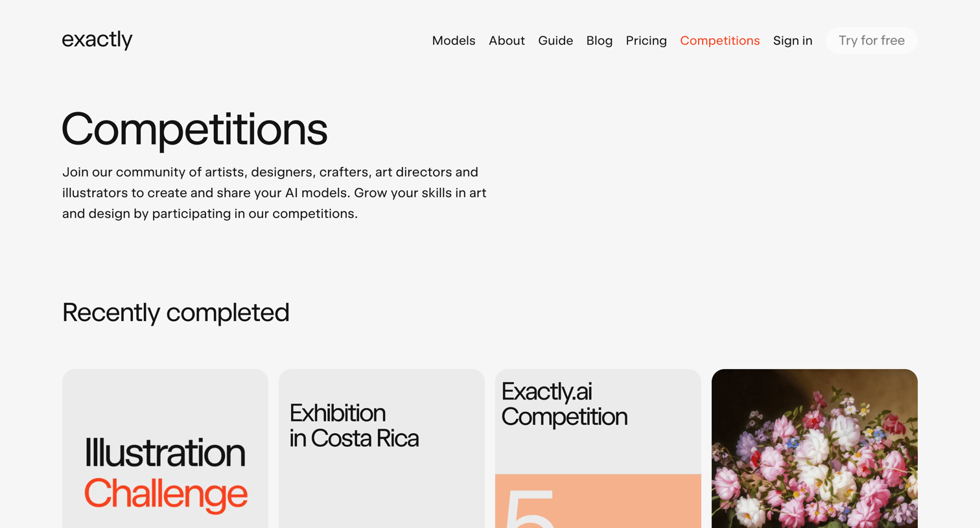Open the Exhibition in Costa Rica card

pos(382,449)
